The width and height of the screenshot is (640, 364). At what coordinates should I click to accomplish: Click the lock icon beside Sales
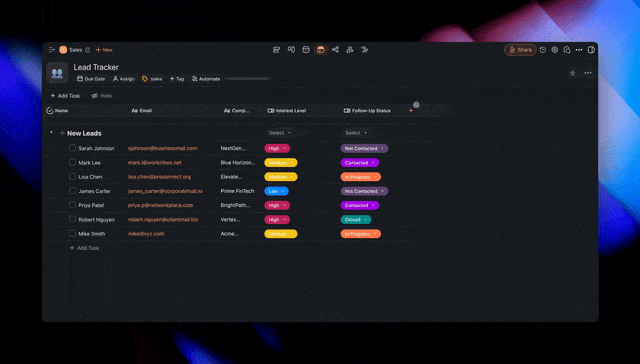pos(87,50)
